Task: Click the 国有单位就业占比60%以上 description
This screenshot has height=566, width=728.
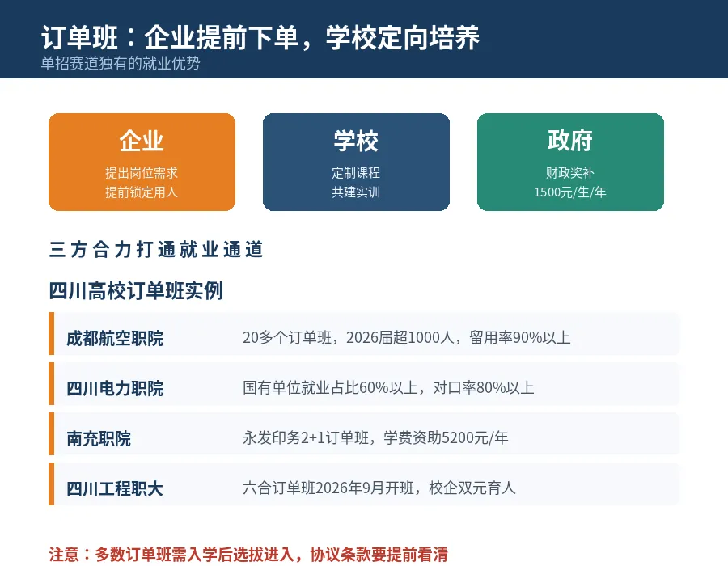Action: click(x=388, y=387)
